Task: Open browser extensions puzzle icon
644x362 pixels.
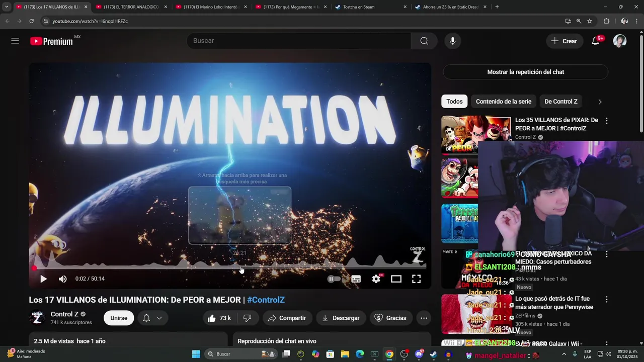Action: 606,21
